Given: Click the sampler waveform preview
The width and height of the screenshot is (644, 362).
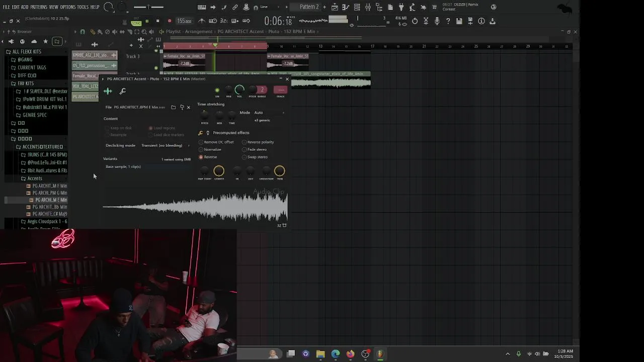Looking at the screenshot, I should point(195,207).
